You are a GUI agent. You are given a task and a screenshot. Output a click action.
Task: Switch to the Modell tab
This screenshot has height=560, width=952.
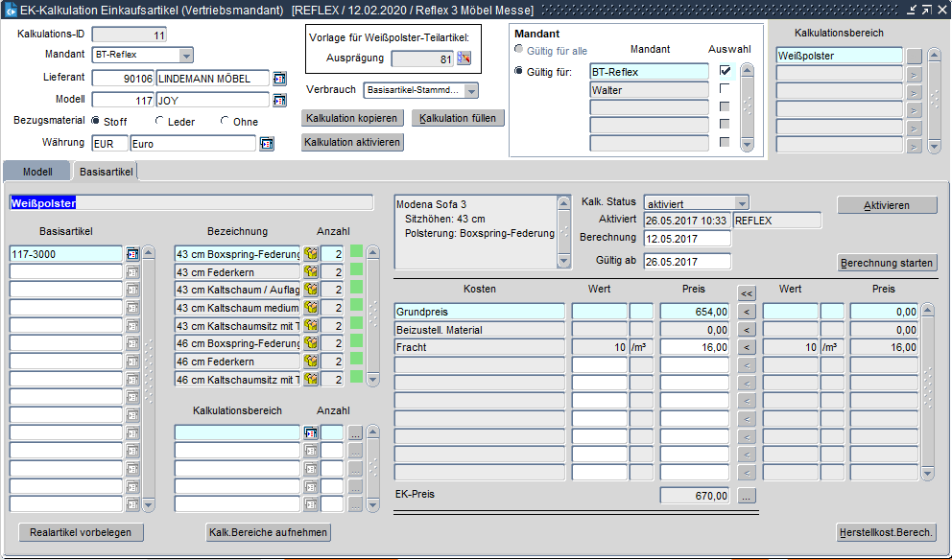click(x=37, y=171)
